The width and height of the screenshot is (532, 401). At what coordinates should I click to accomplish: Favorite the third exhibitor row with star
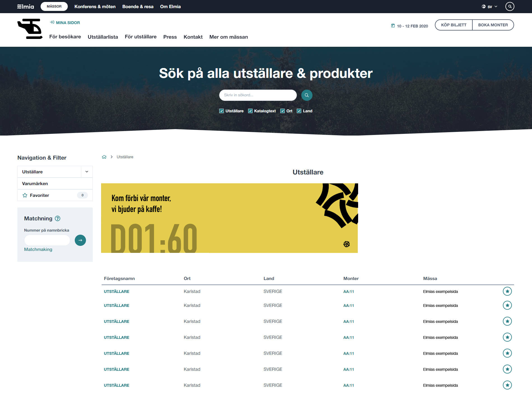pos(507,321)
